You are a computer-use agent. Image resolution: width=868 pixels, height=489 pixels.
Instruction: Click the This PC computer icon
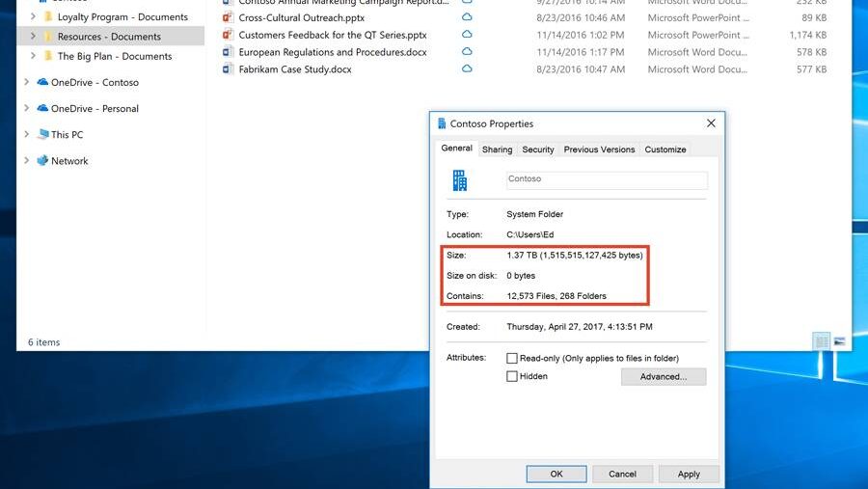[x=42, y=134]
